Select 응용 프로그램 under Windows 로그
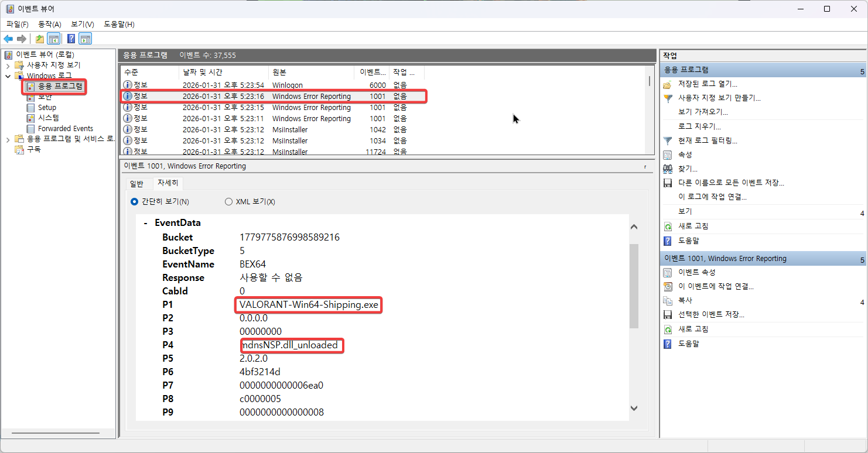The image size is (868, 453). pos(60,87)
